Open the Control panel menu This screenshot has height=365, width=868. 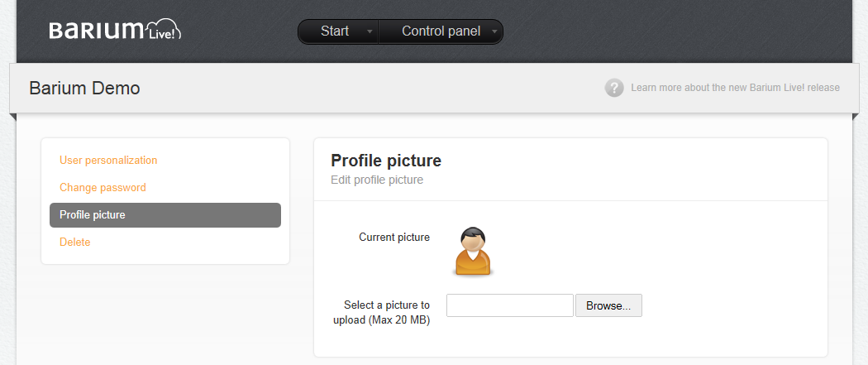441,31
